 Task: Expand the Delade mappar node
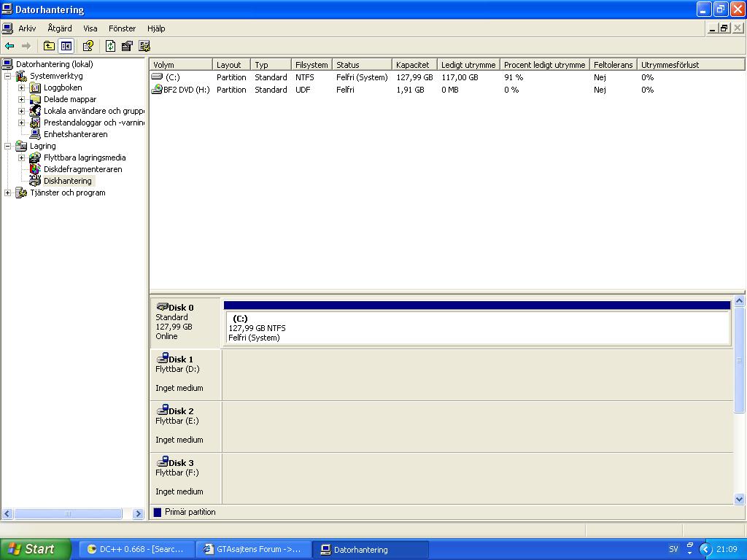coord(21,99)
